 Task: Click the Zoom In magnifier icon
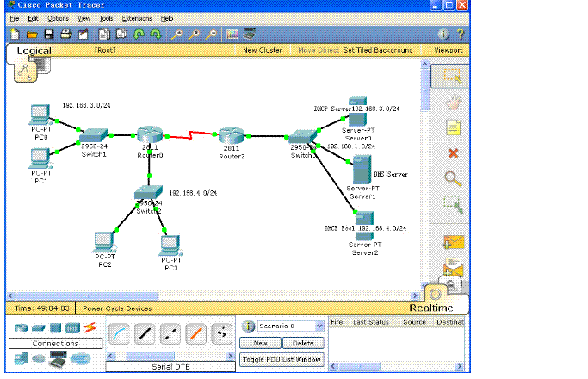[176, 34]
